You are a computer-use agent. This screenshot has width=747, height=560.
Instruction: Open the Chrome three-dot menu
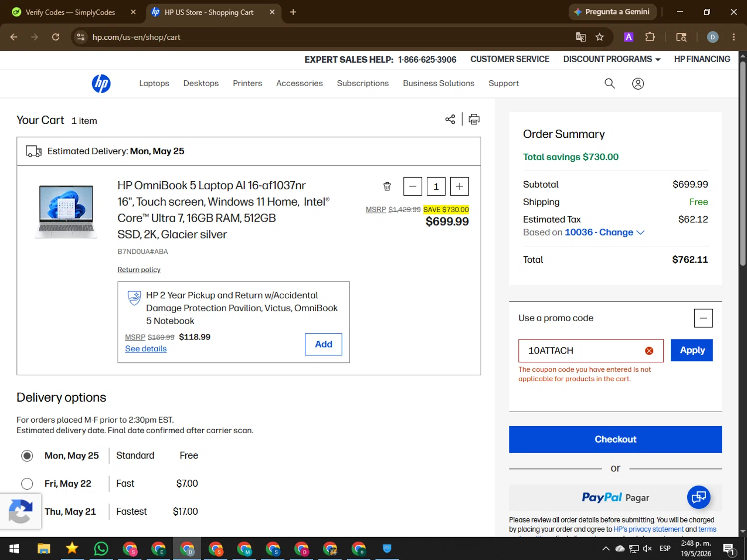tap(734, 37)
